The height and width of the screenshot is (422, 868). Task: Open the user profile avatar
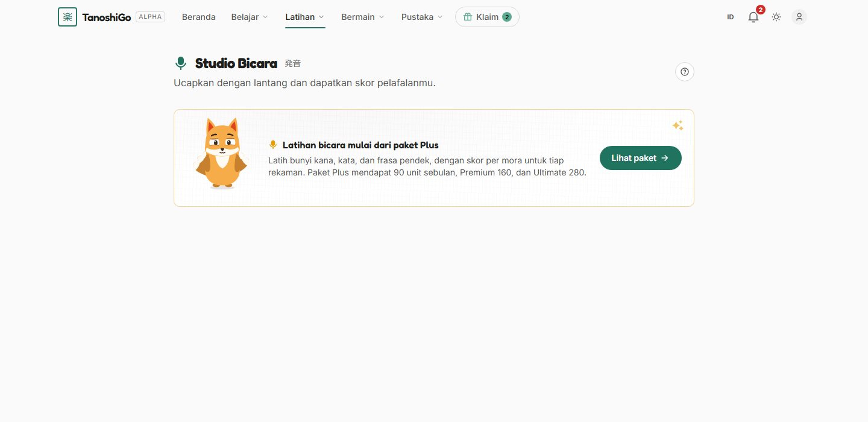799,17
